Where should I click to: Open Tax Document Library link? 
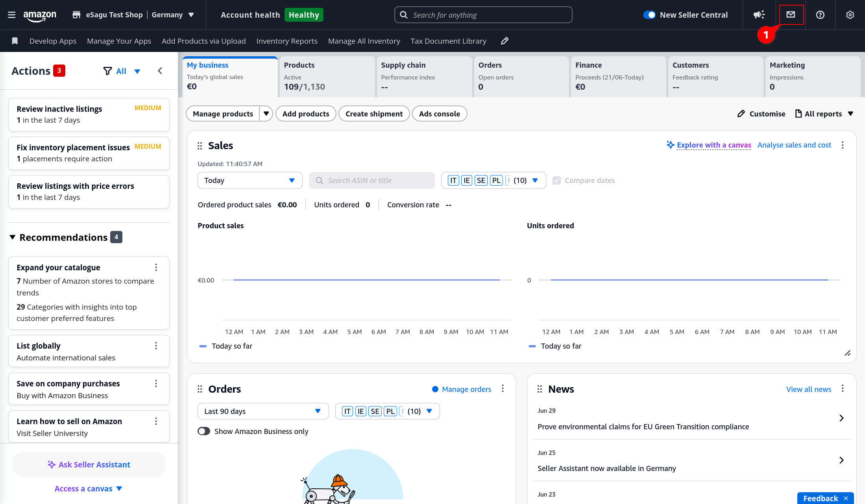pos(449,41)
